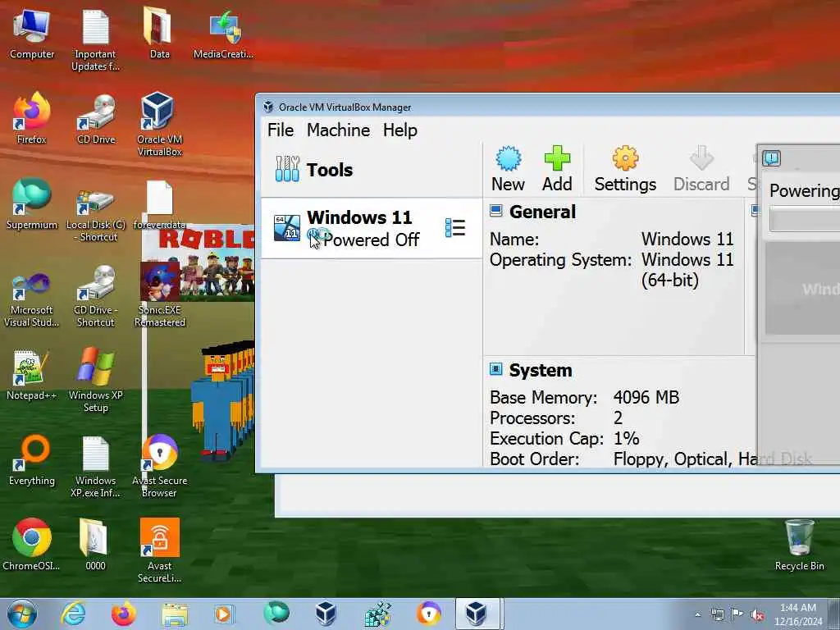The image size is (840, 630).
Task: Select the Supermium desktop shortcut
Action: (x=32, y=203)
